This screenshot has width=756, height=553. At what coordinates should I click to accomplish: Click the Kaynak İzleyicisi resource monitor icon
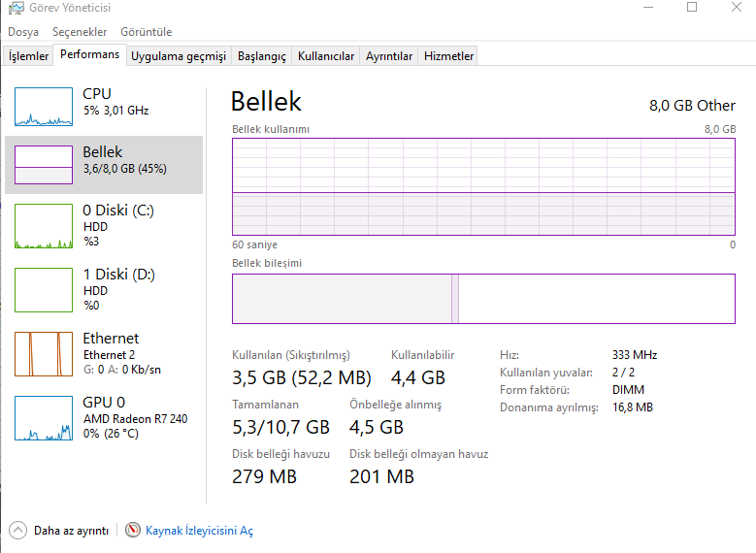[x=133, y=531]
